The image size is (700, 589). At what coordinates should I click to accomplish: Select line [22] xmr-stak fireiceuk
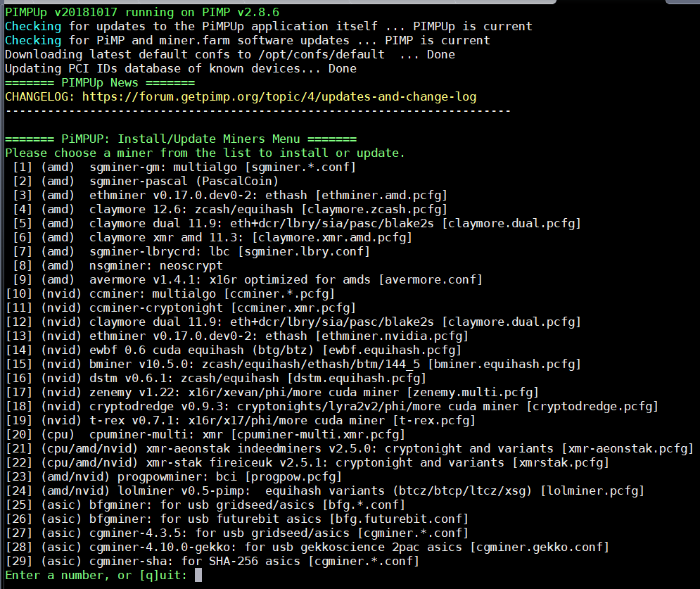(307, 462)
